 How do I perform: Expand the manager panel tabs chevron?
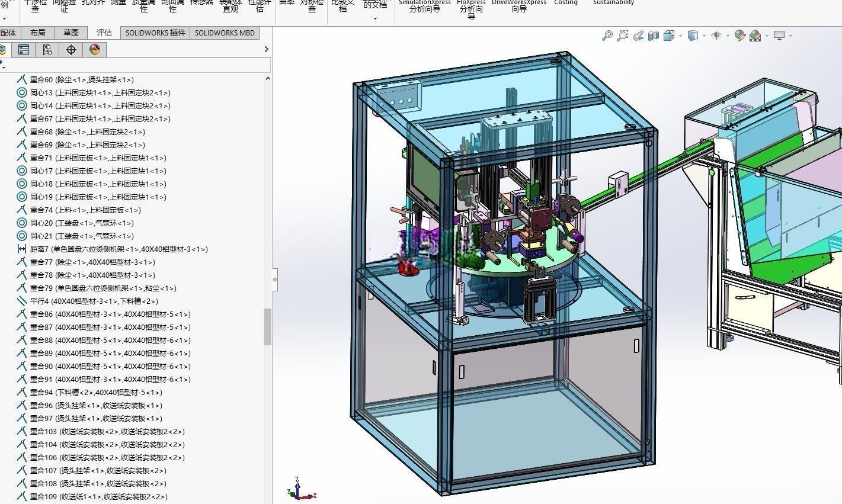click(266, 49)
